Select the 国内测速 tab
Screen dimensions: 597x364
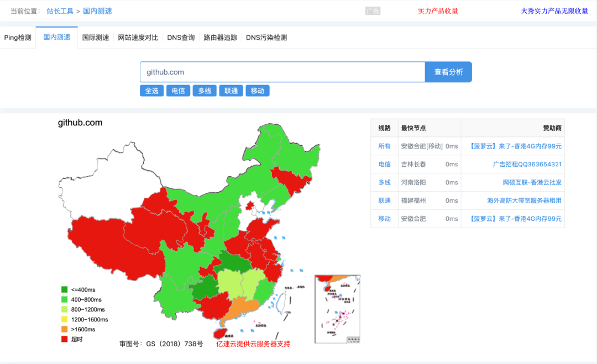tap(57, 37)
